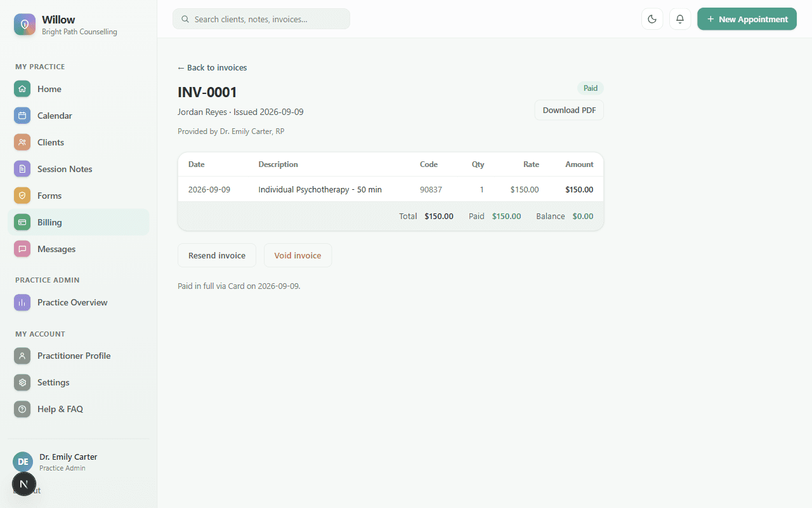Screen dimensions: 812x508
Task: Click the Dr. Emily Carter account name
Action: click(69, 457)
